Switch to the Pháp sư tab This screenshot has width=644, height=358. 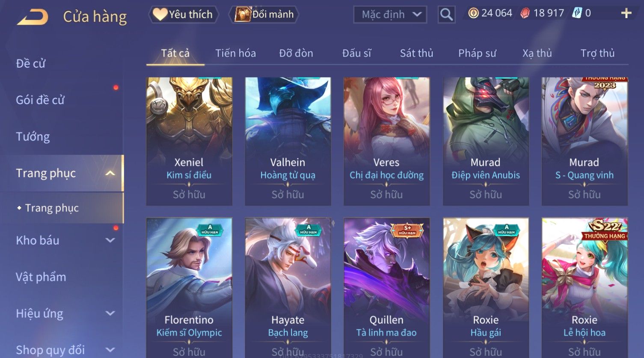[x=477, y=53]
